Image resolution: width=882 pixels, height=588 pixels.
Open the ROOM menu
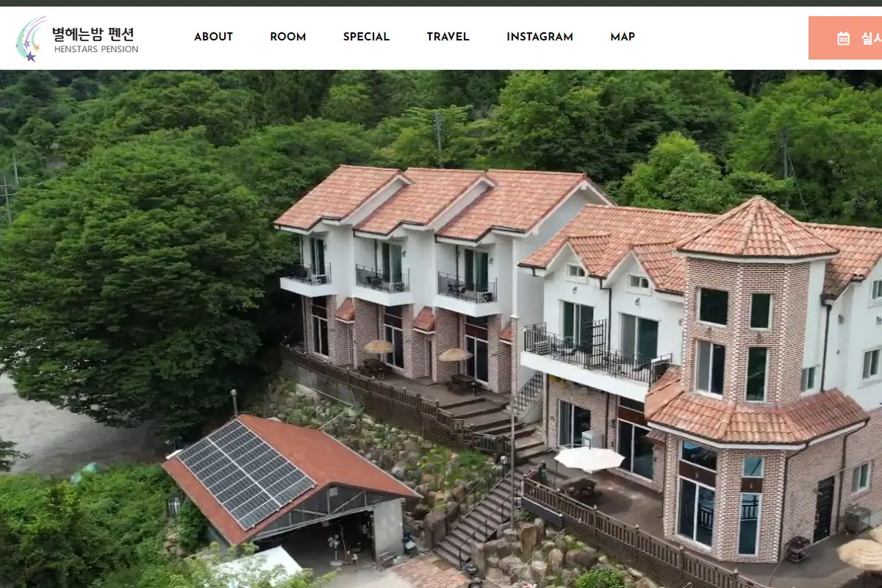pyautogui.click(x=288, y=37)
